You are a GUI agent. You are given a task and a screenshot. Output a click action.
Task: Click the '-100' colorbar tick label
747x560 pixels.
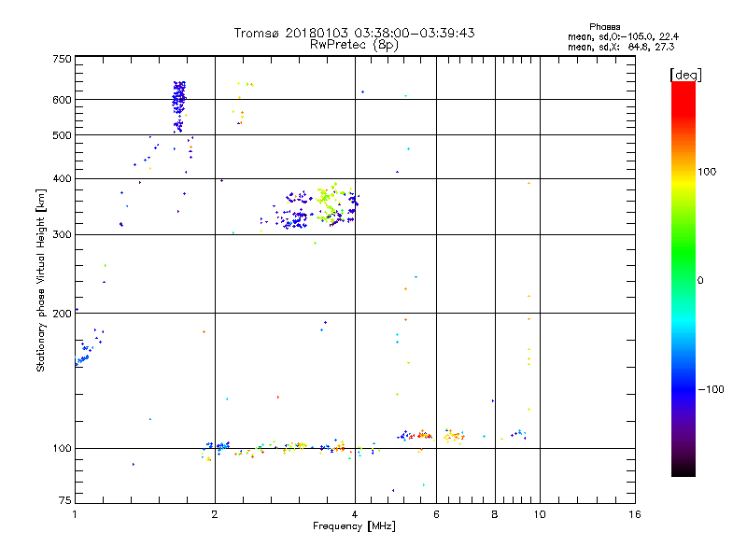tap(711, 389)
